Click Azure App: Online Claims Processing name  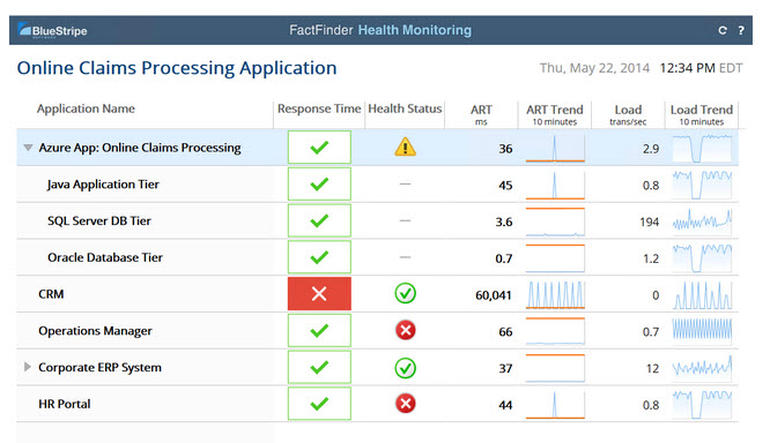click(140, 148)
